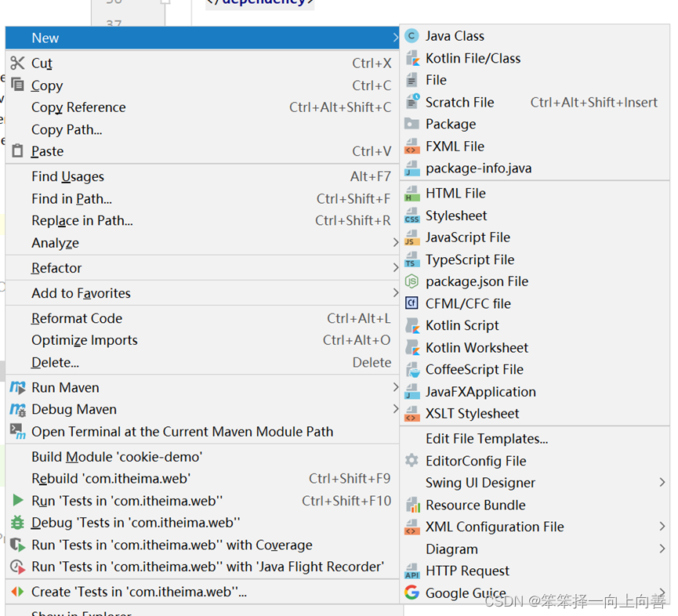This screenshot has height=616, width=678.
Task: Click the Cut scissors icon
Action: click(17, 63)
